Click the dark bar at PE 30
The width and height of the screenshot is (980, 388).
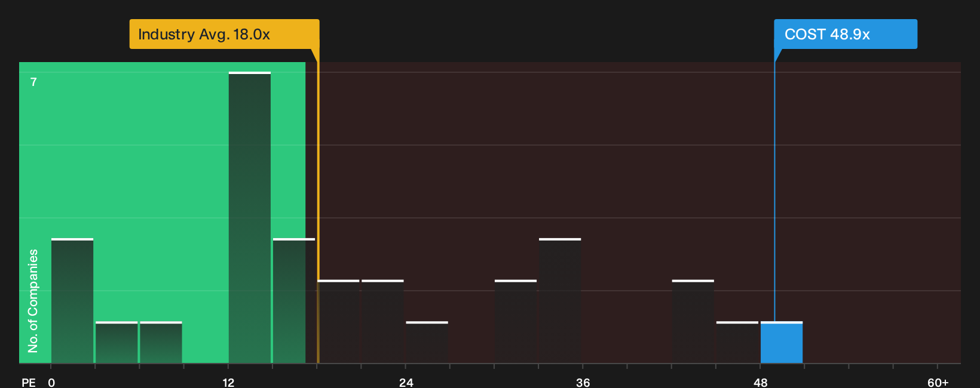[516, 321]
